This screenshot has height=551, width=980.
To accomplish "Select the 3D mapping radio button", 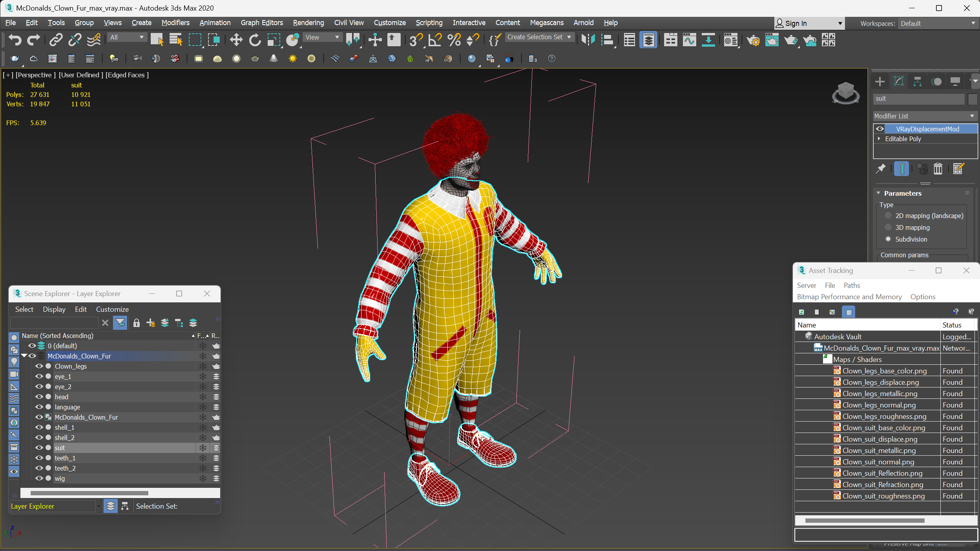I will tap(888, 227).
